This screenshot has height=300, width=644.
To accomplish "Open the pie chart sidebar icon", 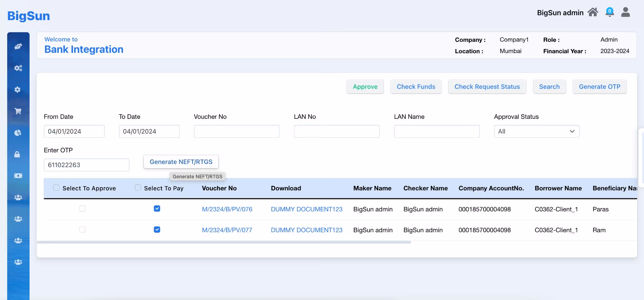I will click(18, 133).
